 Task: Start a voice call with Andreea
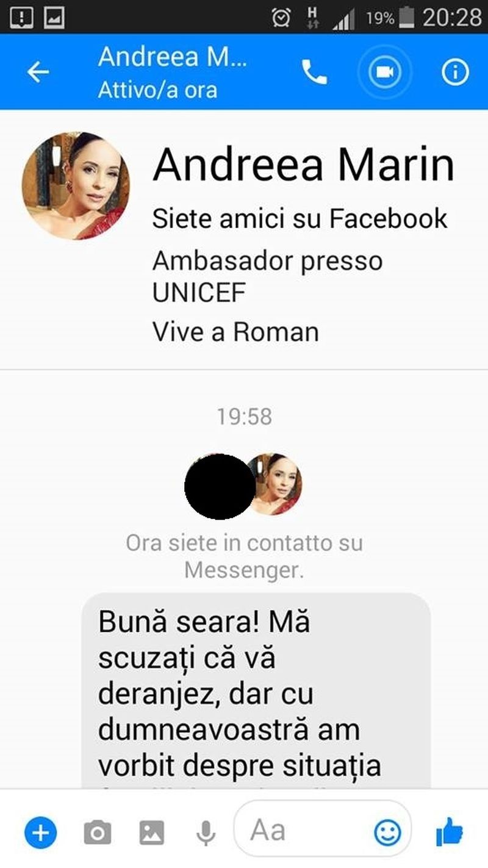coord(315,73)
